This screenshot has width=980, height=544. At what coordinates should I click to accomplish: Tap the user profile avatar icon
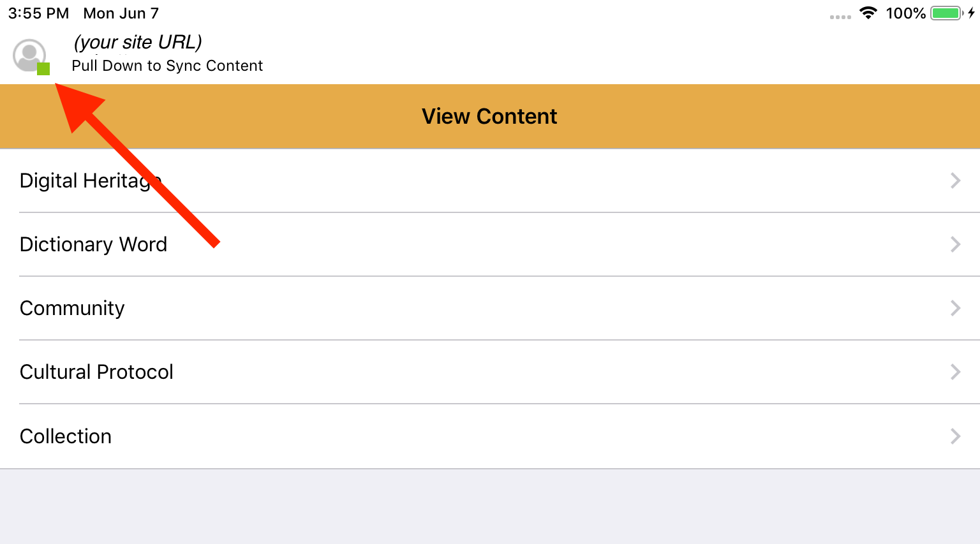[29, 55]
